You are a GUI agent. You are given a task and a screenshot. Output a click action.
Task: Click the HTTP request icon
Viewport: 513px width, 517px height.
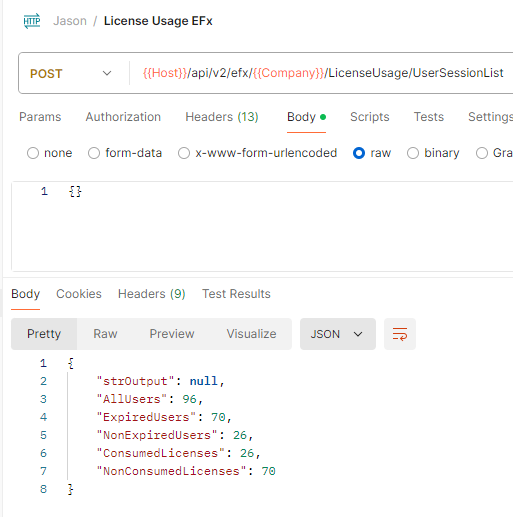[x=32, y=21]
